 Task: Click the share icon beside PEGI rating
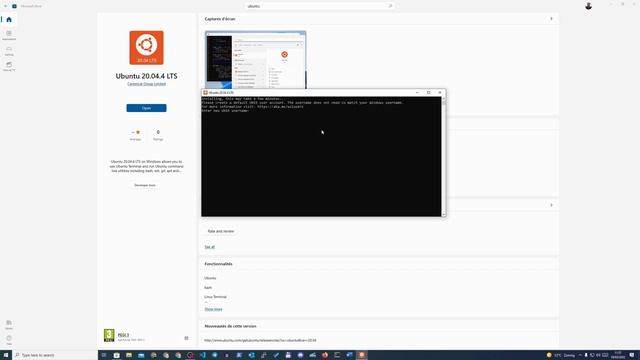tap(186, 338)
